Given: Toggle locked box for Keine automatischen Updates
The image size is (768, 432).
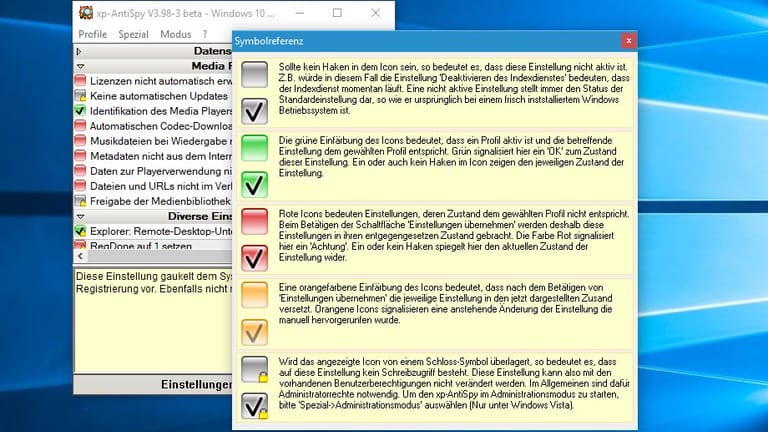Looking at the screenshot, I should (x=80, y=96).
